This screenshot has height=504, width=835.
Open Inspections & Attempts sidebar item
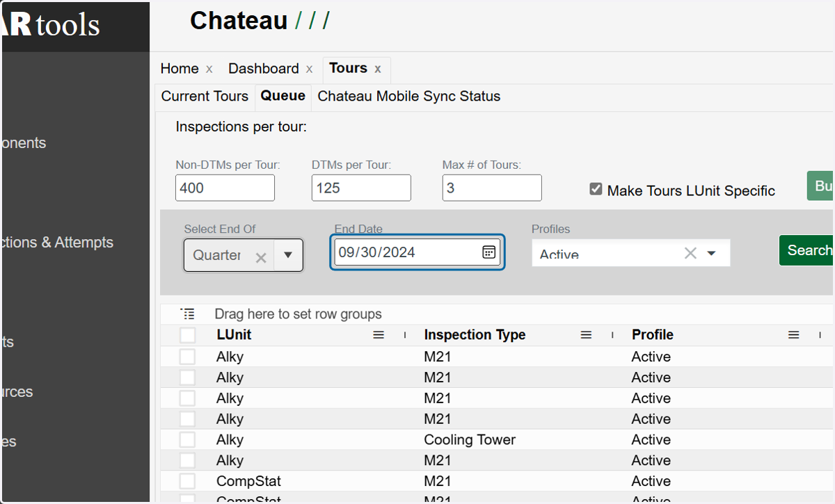pos(58,243)
